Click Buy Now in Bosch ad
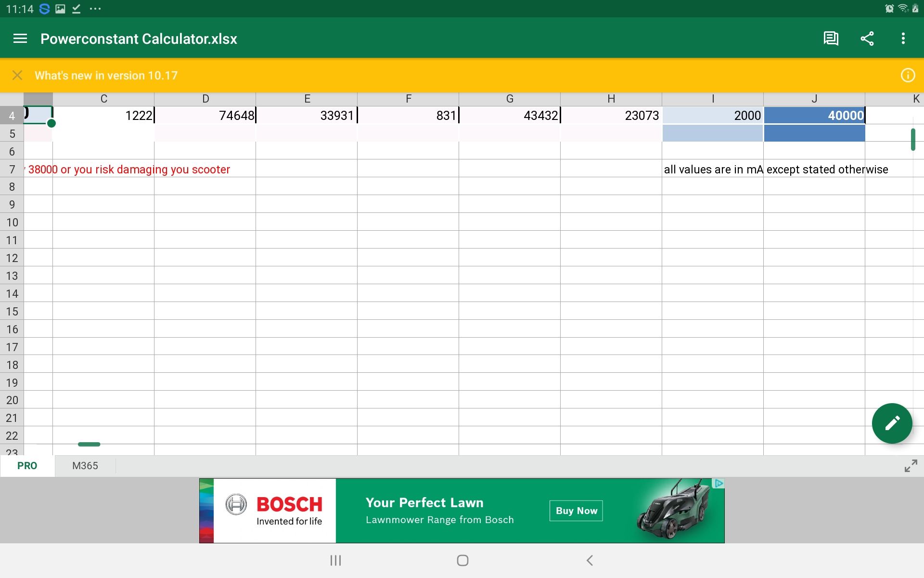The height and width of the screenshot is (578, 924). pos(576,511)
